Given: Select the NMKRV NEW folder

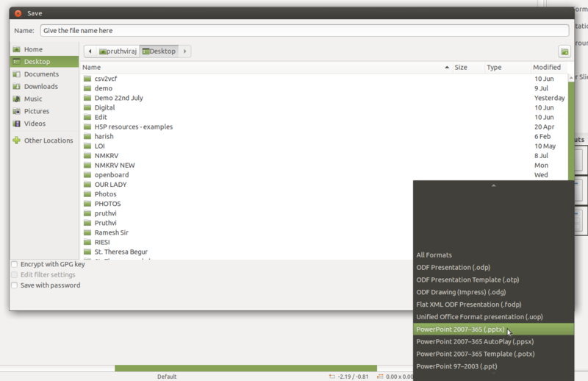Looking at the screenshot, I should pyautogui.click(x=324, y=165).
